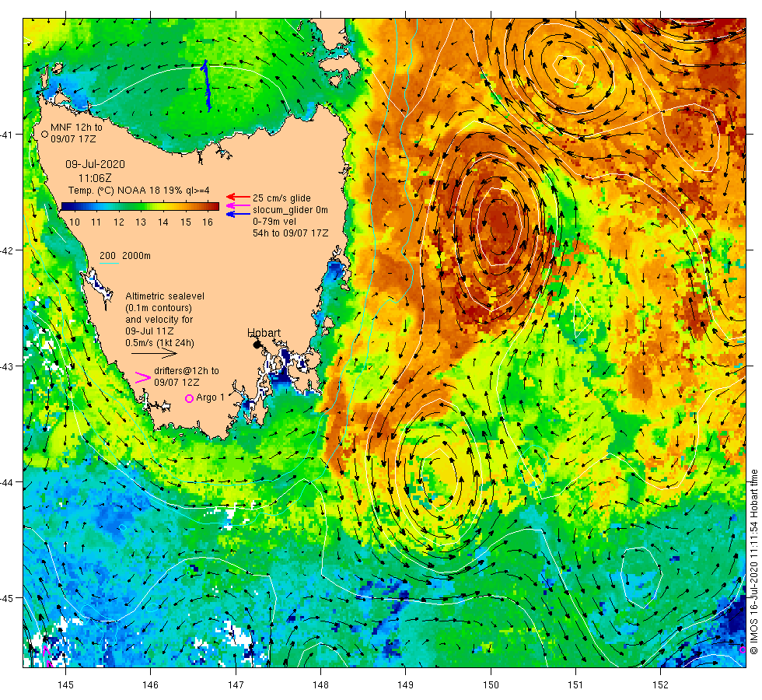The height and width of the screenshot is (700, 762).
Task: Click the 'drifters@12h to' label
Action: coord(187,370)
